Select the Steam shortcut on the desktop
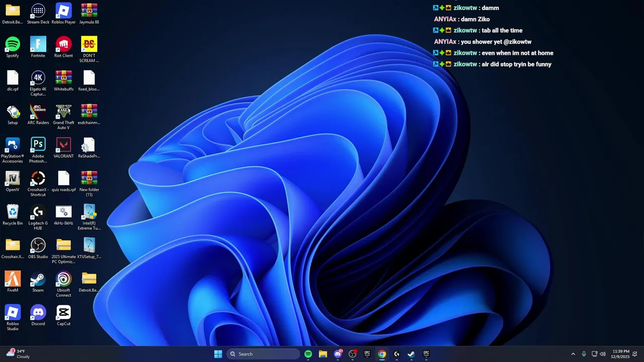Screen dimensions: 644x362 click(38, 282)
